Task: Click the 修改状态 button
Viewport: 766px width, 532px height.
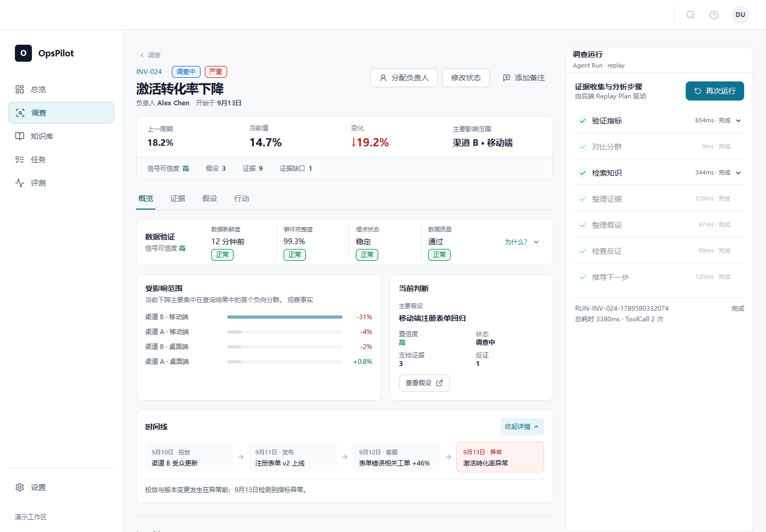Action: [466, 78]
